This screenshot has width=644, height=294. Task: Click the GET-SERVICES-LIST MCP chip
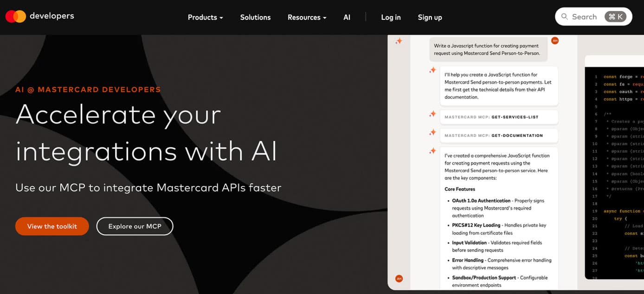coord(499,117)
